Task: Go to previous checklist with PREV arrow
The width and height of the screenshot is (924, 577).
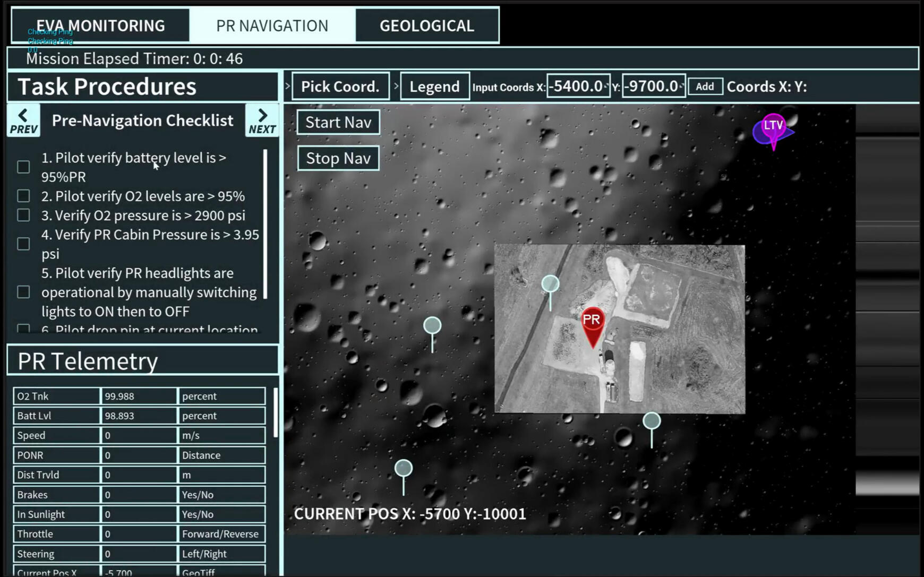Action: tap(23, 121)
